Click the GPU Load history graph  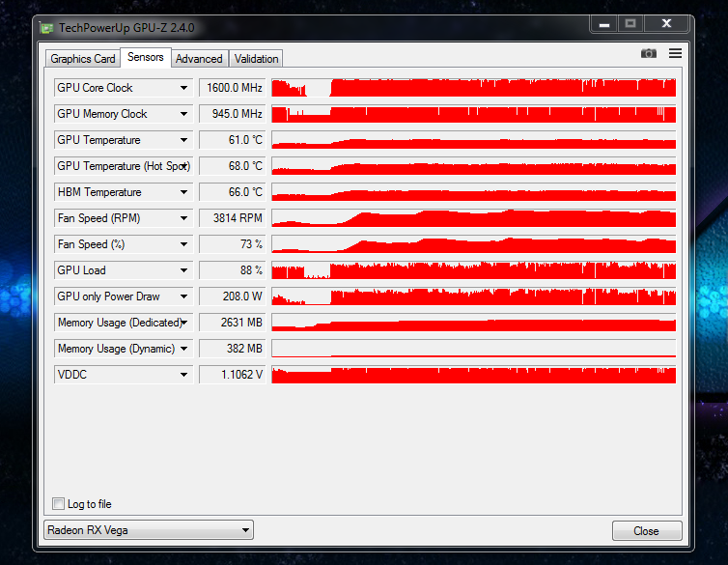click(x=473, y=270)
